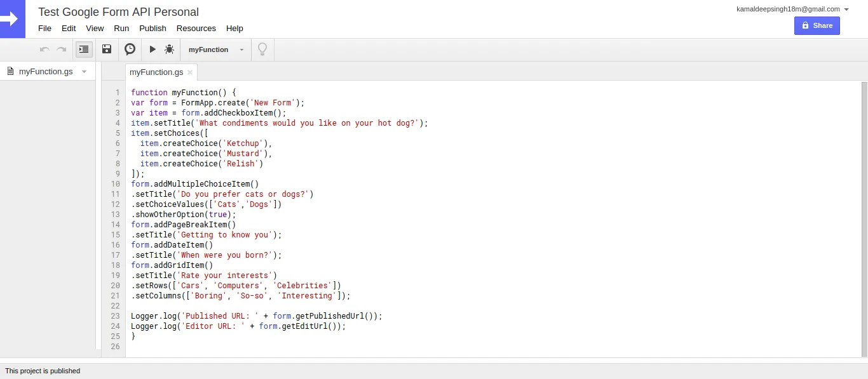Screen dimensions: 868x379
Task: Click the 'Rate your interests' line
Action: 204,276
